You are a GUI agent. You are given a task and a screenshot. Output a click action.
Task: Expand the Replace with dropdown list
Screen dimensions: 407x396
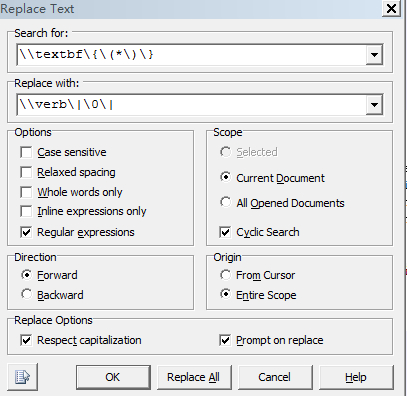pyautogui.click(x=374, y=105)
